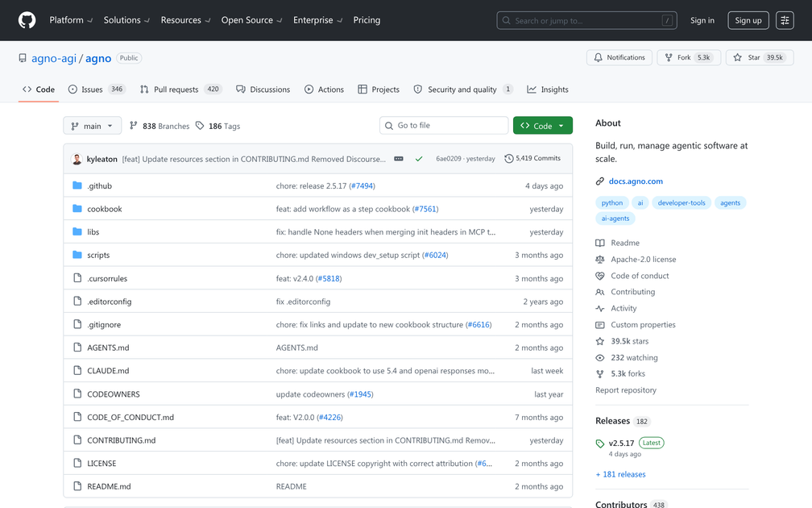Open the Actions tab
This screenshot has height=508, width=812.
(324, 90)
